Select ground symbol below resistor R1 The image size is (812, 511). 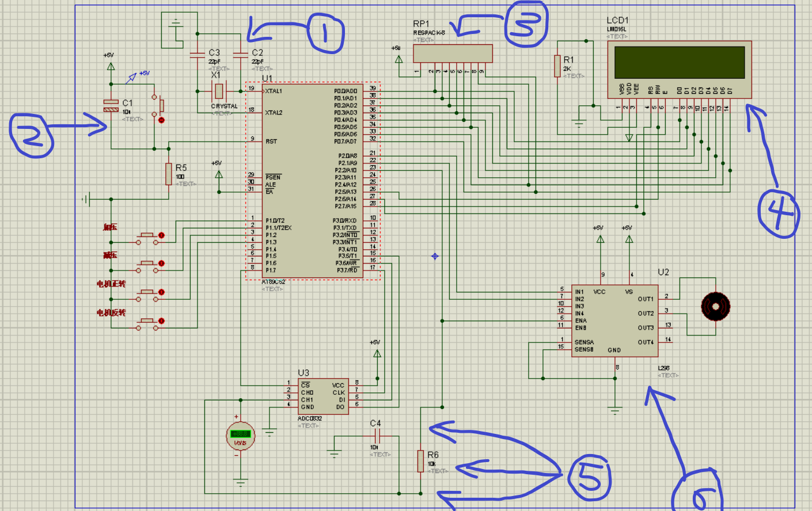579,123
